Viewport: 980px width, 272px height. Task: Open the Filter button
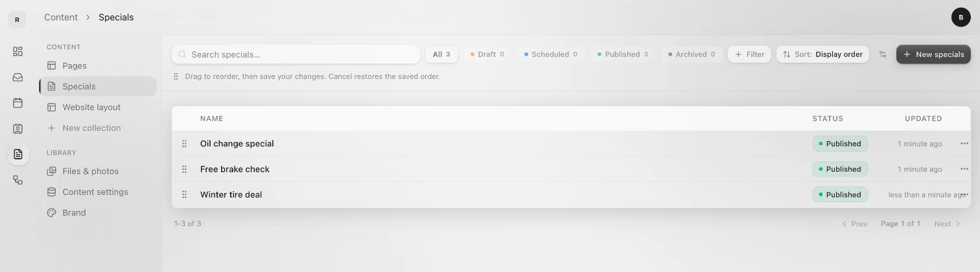[x=749, y=54]
